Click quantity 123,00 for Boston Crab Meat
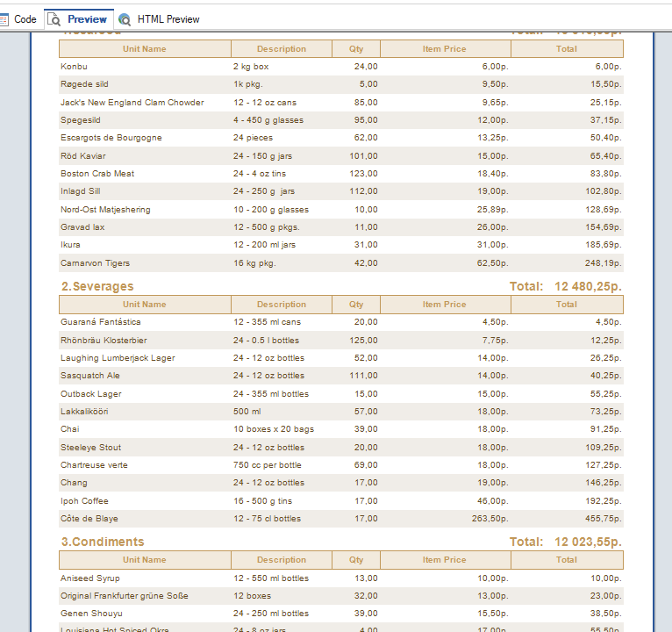The image size is (672, 632). (363, 174)
